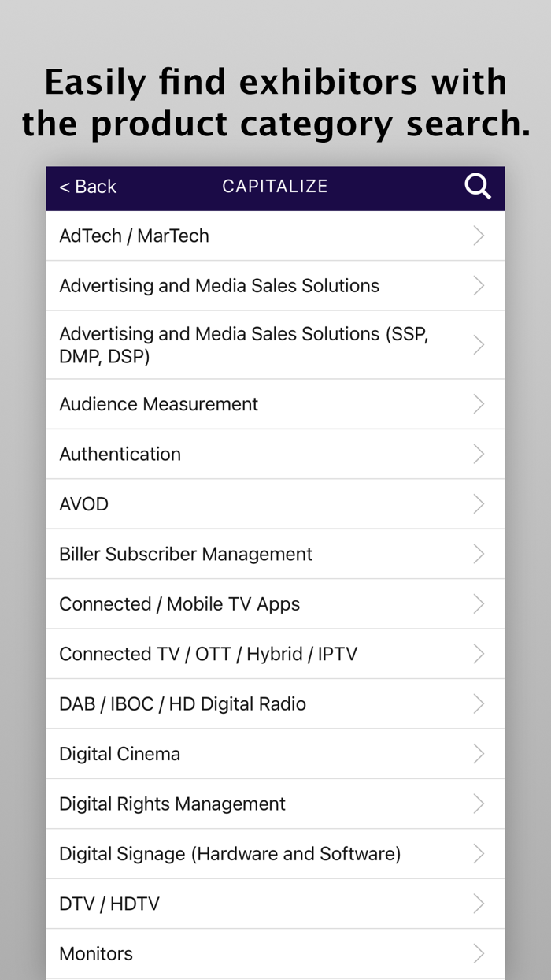Select the CAPITALIZE title bar
This screenshot has width=551, height=980.
(x=275, y=187)
